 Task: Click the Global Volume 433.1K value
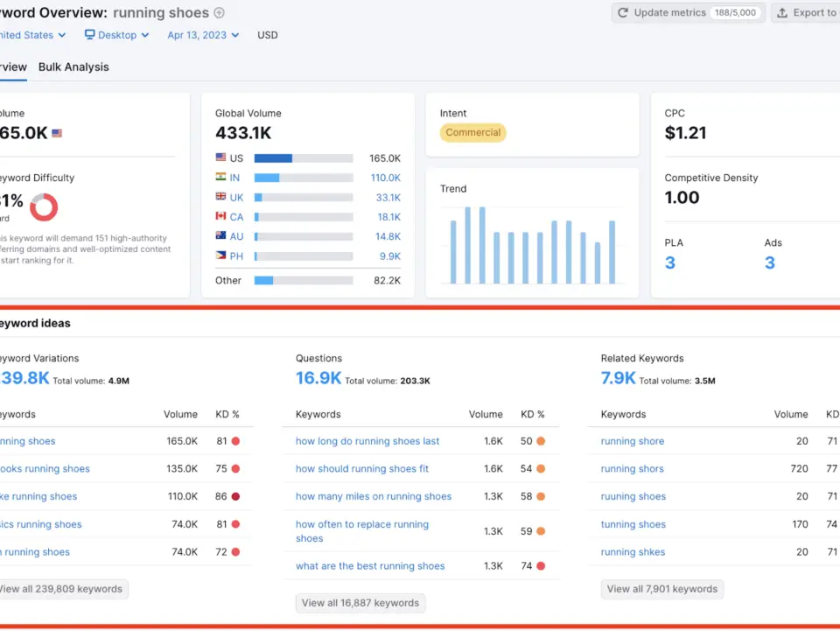(243, 132)
